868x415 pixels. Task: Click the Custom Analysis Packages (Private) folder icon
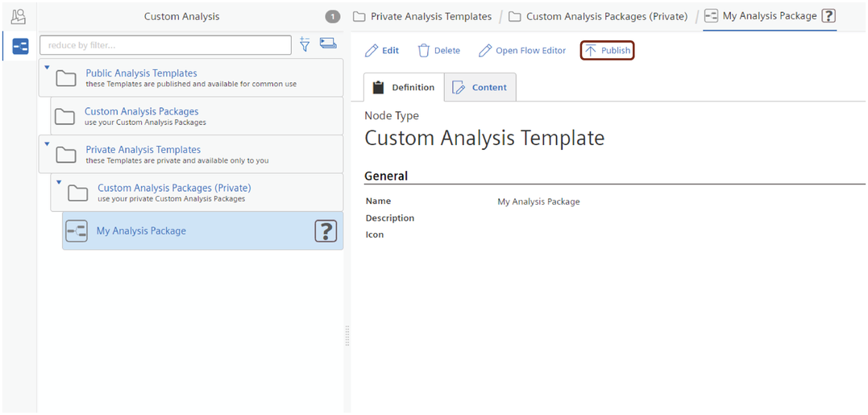78,193
